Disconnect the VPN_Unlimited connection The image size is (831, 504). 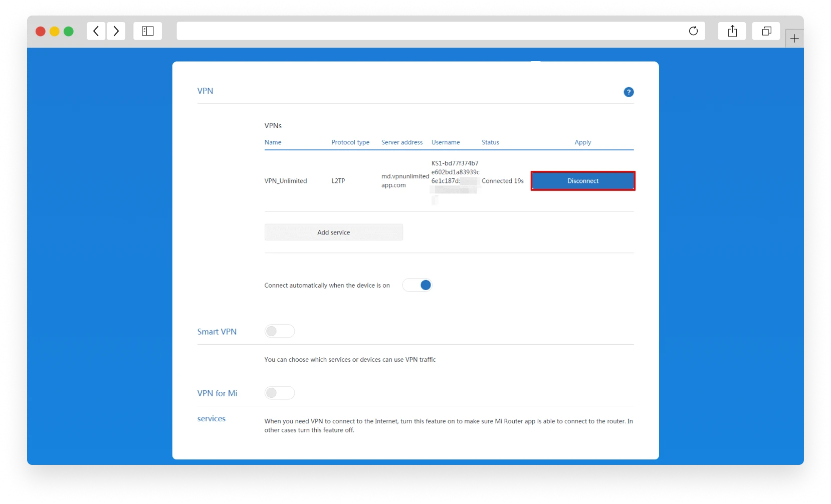583,181
